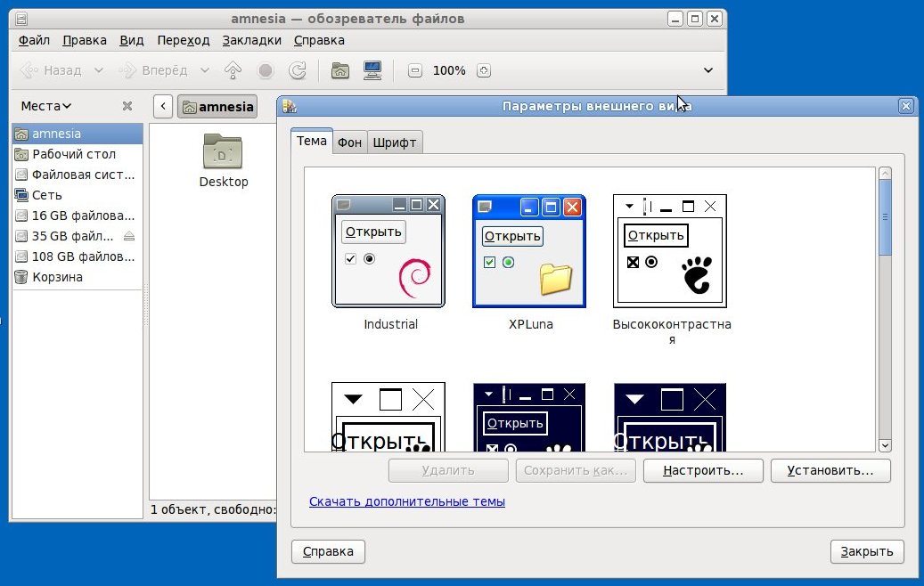
Task: Open Computer via the monitor toolbar icon
Action: click(372, 70)
